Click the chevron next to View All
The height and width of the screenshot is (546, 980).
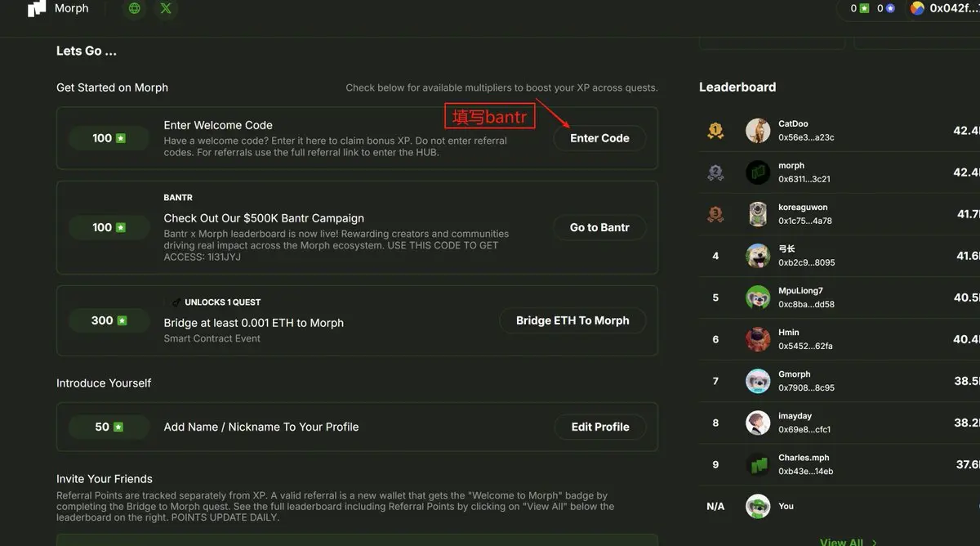(875, 542)
